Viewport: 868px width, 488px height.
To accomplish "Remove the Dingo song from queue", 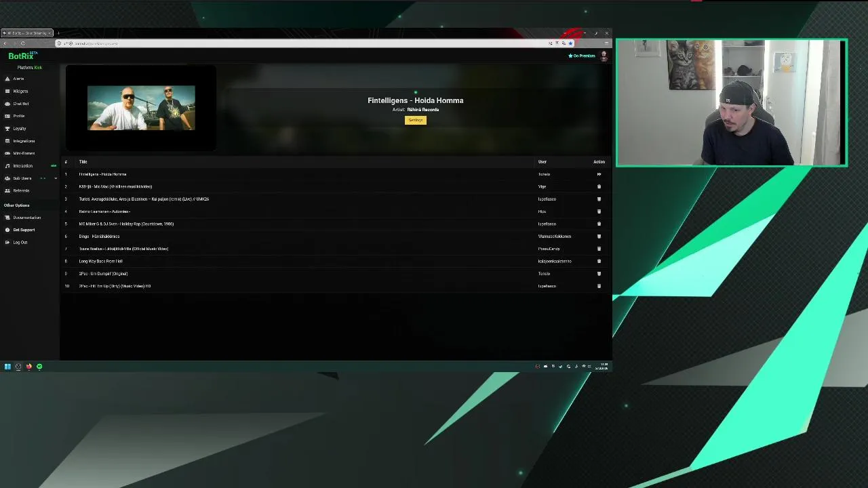I will click(x=599, y=237).
